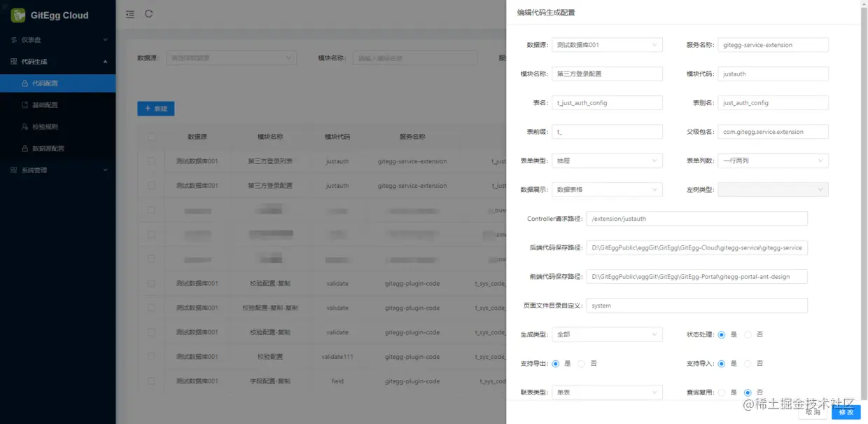Select the 代码配置 menu item
This screenshot has height=424, width=868.
tap(57, 83)
